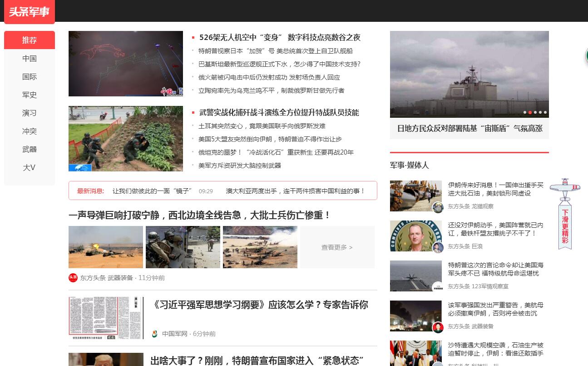
Task: Select the 推荐 tab in sidebar
Action: (30, 40)
